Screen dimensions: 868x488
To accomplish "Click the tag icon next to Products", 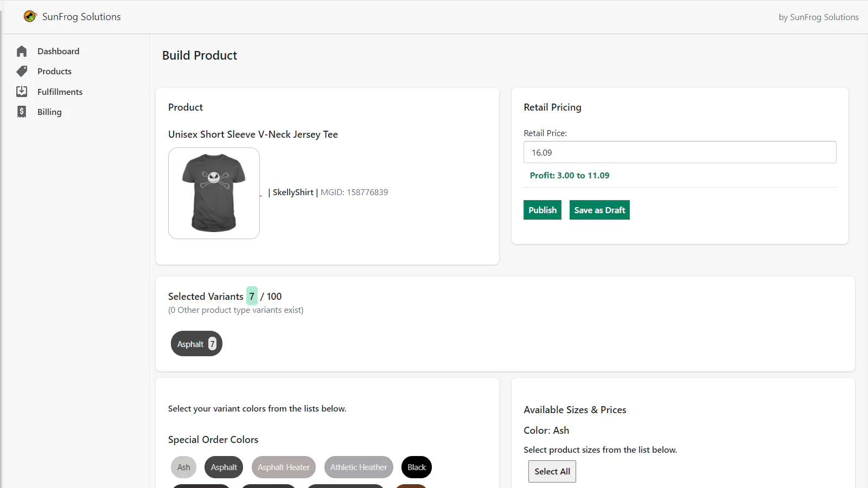I will (22, 71).
